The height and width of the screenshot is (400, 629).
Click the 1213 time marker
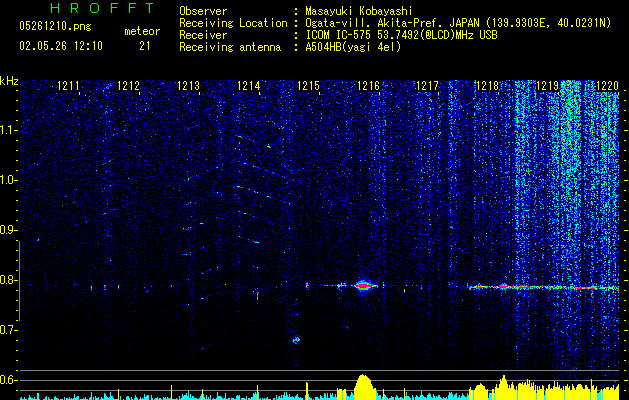coord(188,85)
